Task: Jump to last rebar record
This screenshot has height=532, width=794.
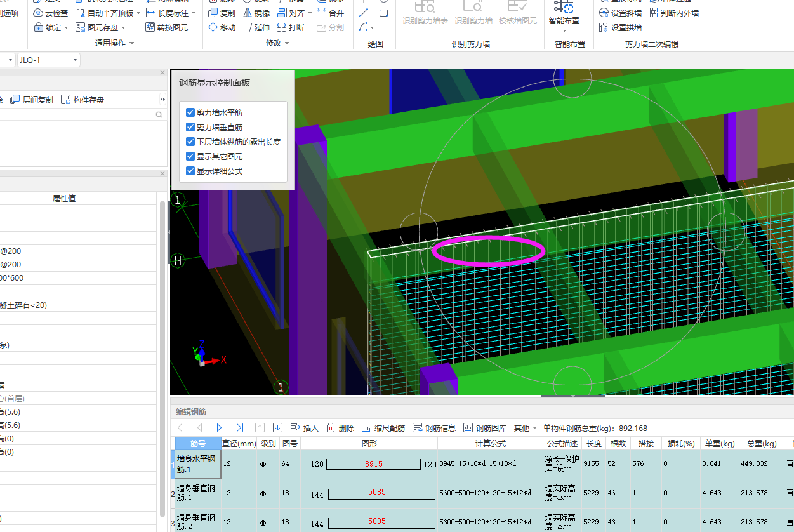Action: [240, 428]
